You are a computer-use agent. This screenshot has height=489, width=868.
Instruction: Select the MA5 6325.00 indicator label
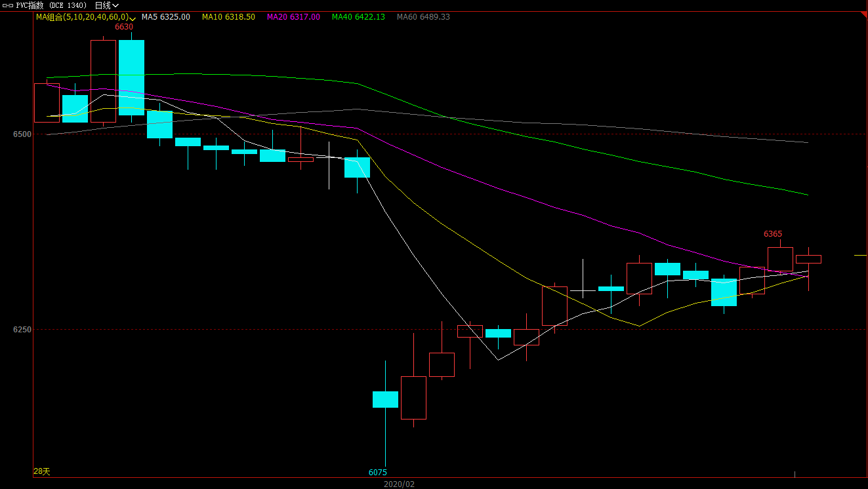[x=166, y=17]
